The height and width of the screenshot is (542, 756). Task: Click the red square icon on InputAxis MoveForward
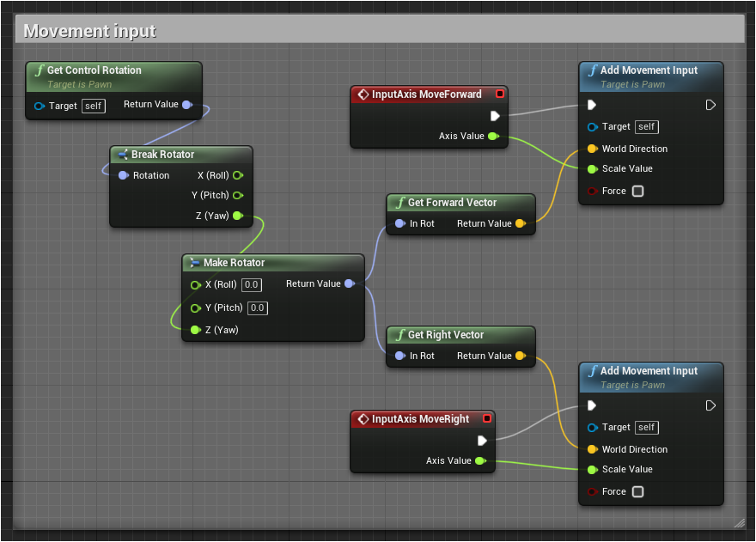(500, 94)
